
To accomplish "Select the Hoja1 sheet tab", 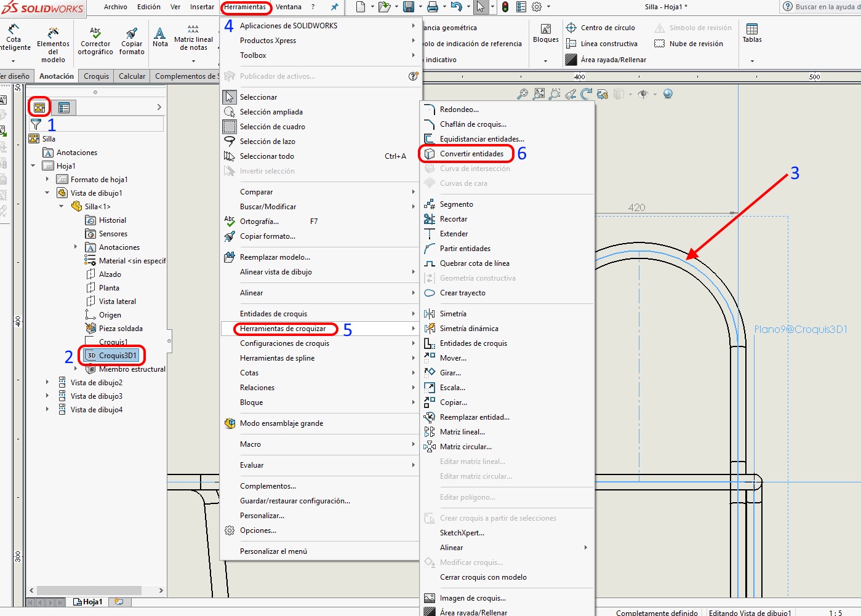I will point(88,602).
